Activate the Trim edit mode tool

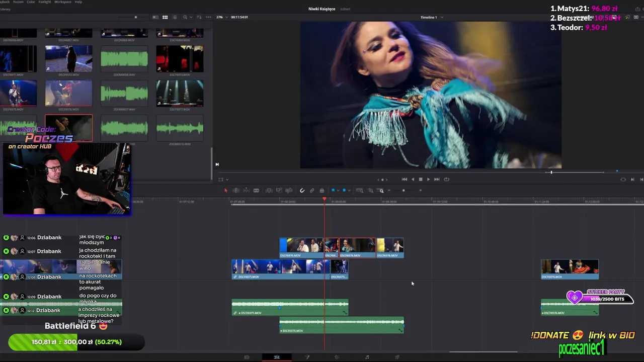[235, 191]
